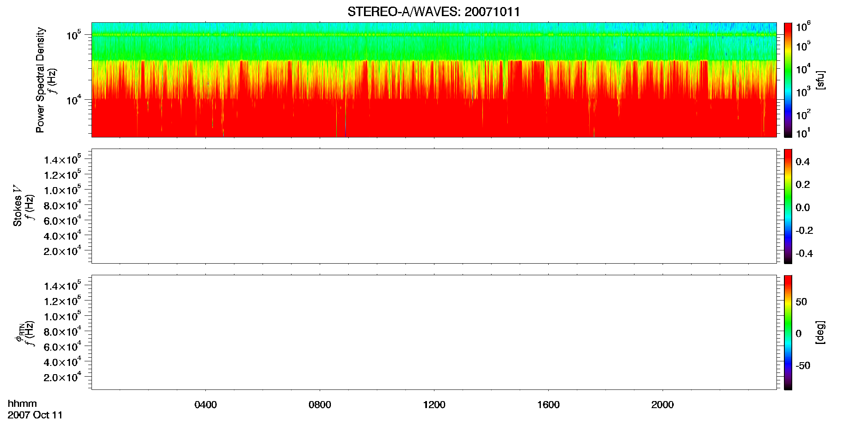Click the 1.4×10^5 tick in Stokes V panel
Screen dimensions: 868x447
point(63,159)
